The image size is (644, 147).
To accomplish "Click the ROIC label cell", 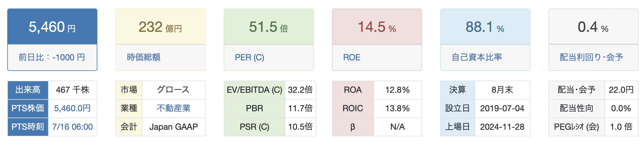I will pyautogui.click(x=353, y=108).
